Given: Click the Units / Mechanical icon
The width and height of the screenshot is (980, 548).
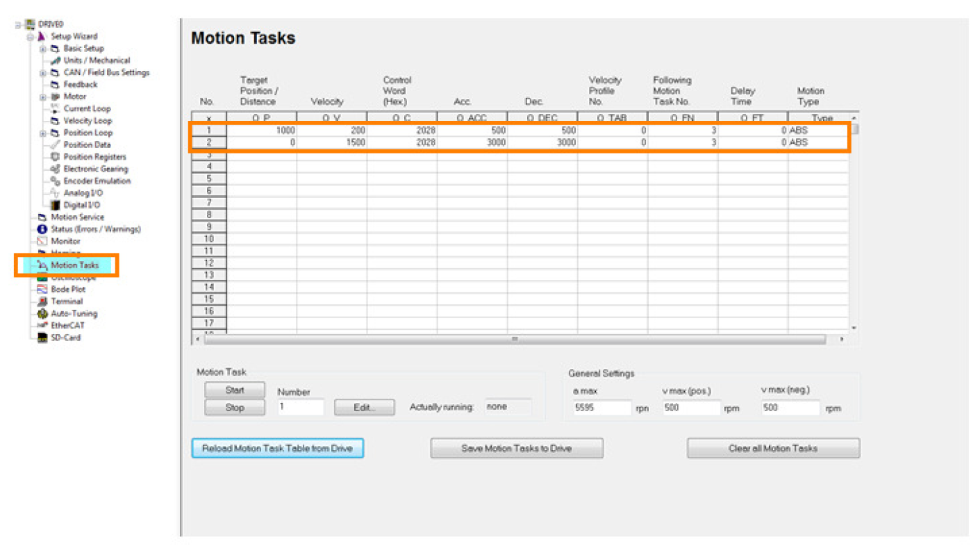Looking at the screenshot, I should tap(55, 60).
